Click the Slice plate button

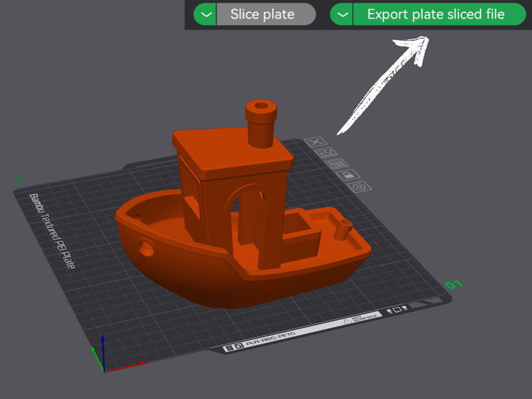click(266, 14)
